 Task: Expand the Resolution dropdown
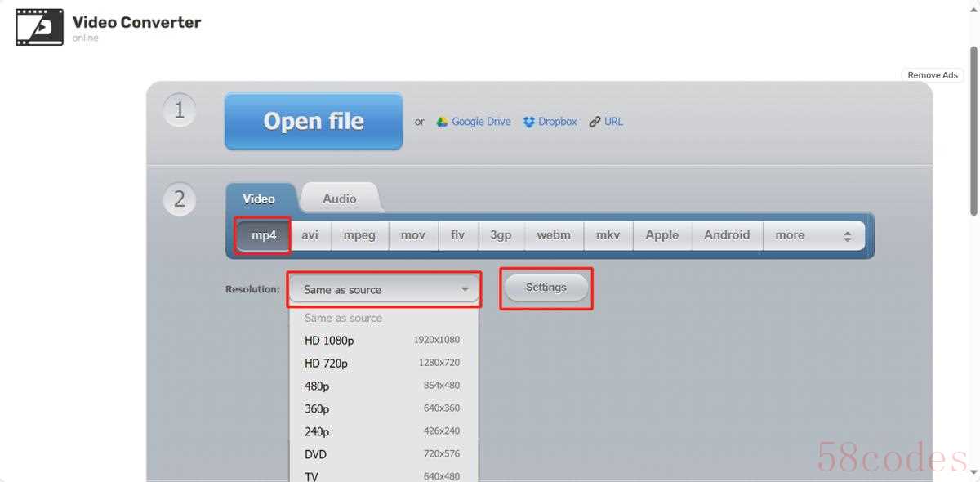click(384, 289)
